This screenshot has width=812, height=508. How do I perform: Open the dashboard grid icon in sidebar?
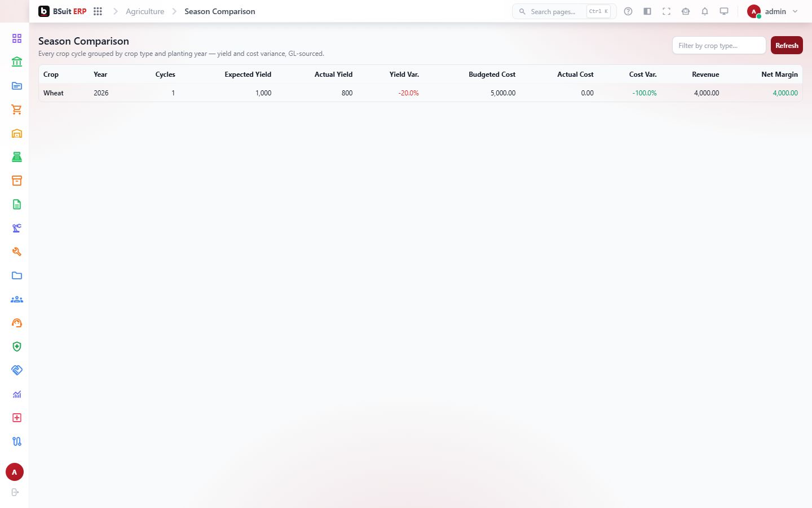(x=17, y=38)
